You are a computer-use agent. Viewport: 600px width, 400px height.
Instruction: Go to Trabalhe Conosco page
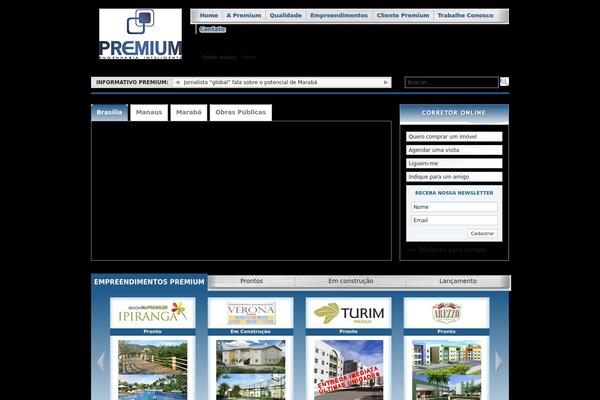click(x=465, y=16)
